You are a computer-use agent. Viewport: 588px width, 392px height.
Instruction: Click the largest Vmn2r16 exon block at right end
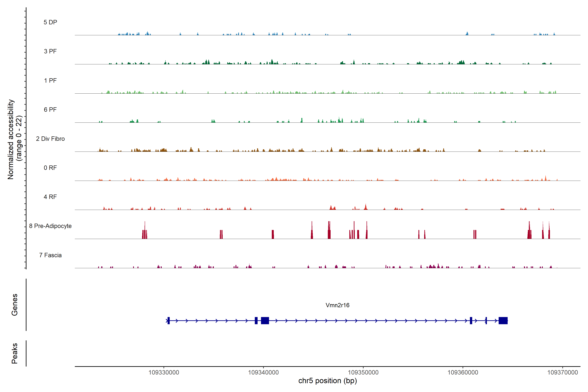point(503,320)
